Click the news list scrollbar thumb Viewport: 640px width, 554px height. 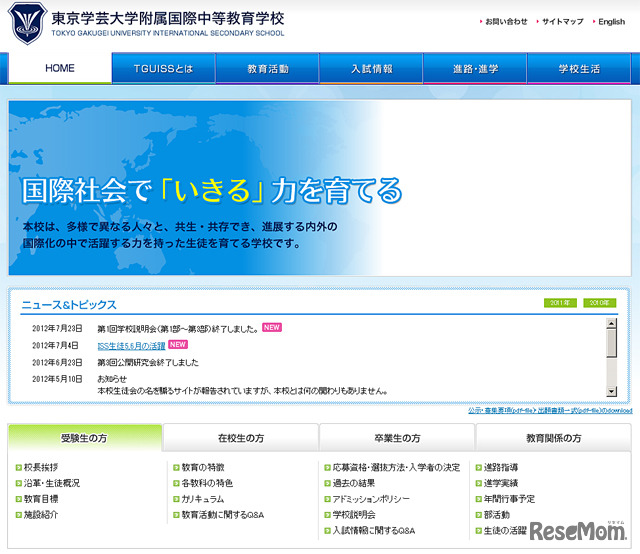(611, 343)
